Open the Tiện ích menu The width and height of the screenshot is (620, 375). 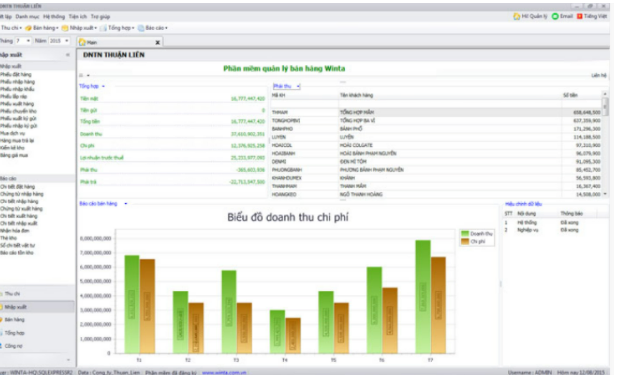[78, 17]
